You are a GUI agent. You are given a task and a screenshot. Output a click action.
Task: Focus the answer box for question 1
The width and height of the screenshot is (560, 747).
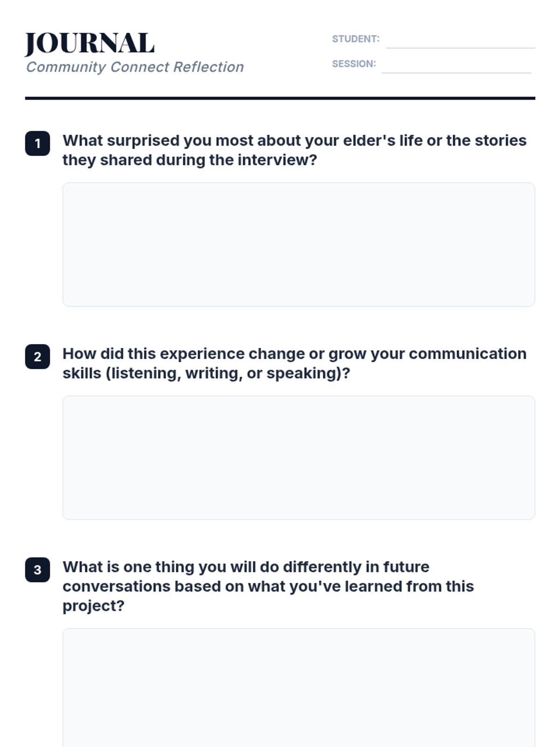pyautogui.click(x=299, y=244)
